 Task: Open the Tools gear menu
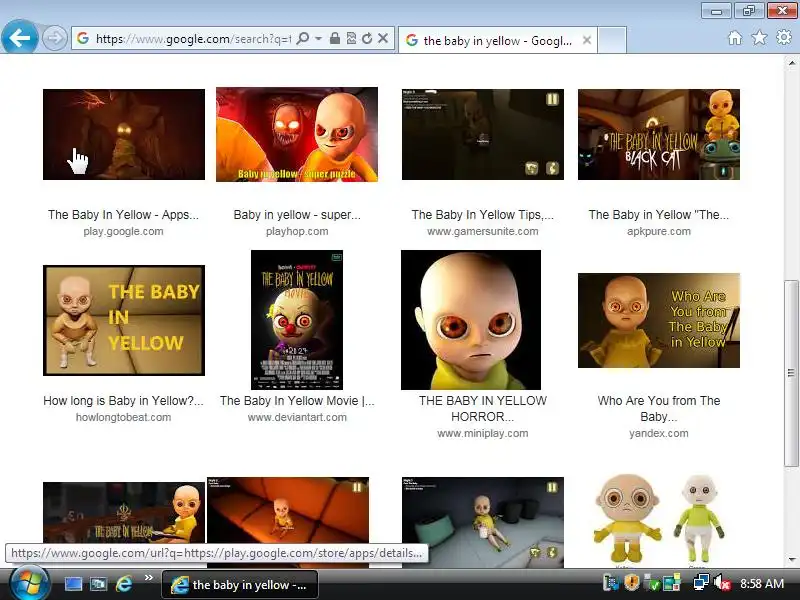784,38
